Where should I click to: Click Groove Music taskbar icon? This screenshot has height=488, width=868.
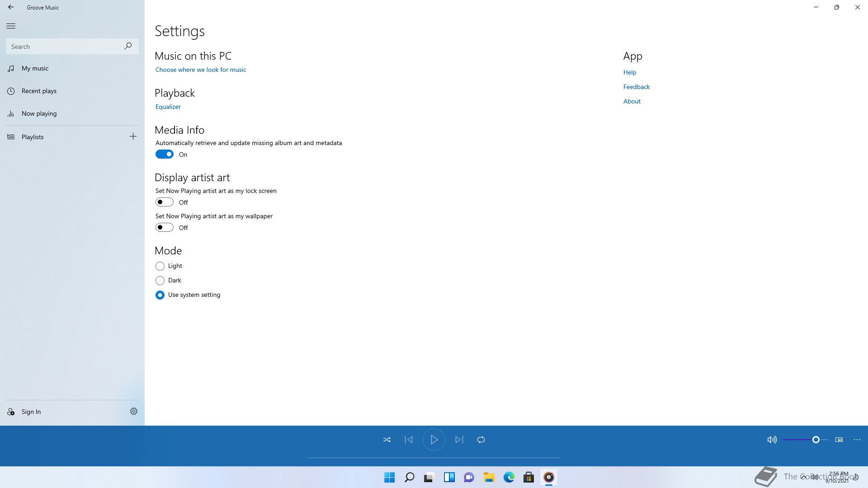(x=548, y=477)
